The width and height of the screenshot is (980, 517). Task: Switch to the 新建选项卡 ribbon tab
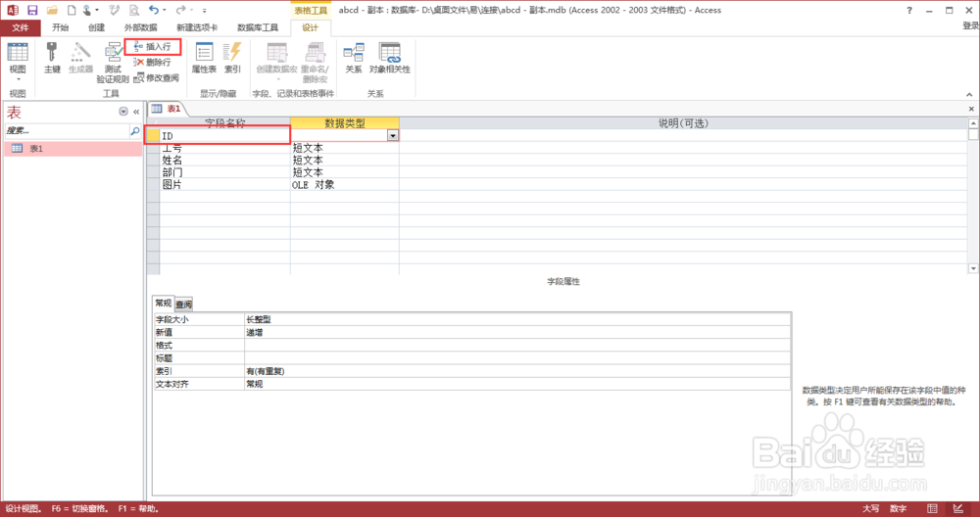click(x=197, y=27)
